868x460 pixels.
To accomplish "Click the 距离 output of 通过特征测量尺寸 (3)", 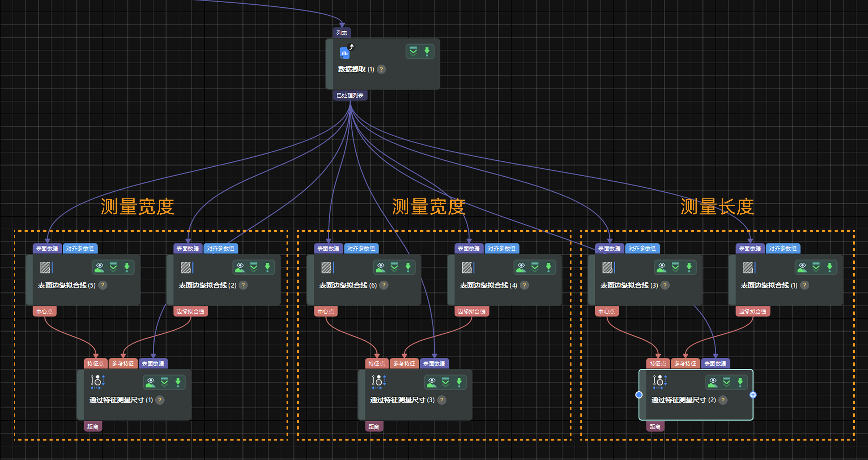I will click(x=374, y=427).
